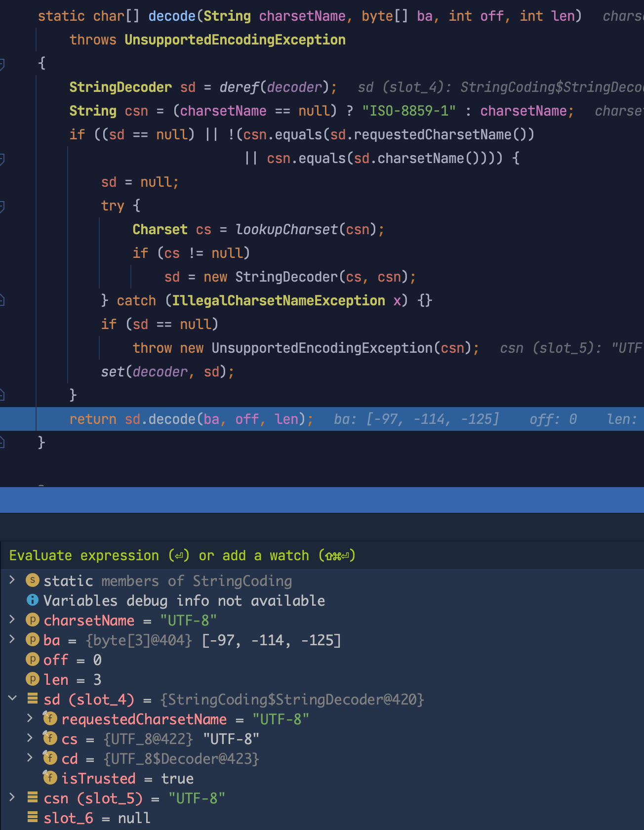Click the parameter icon for off

(x=33, y=660)
